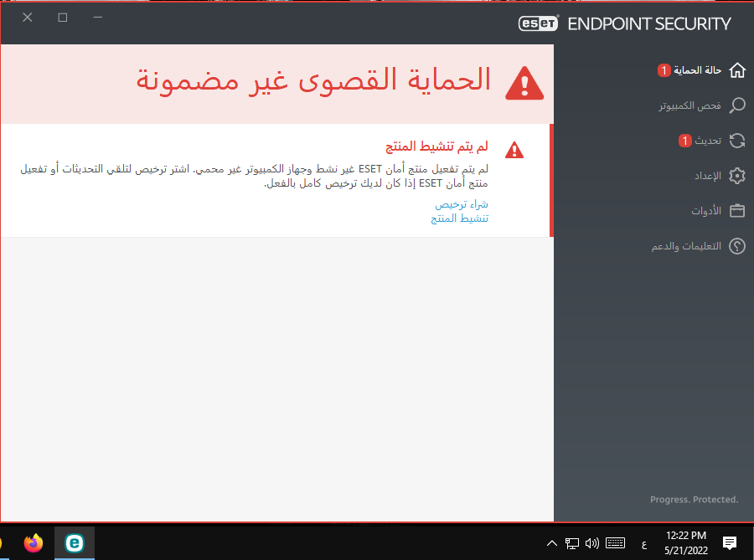
Task: Open the Windows notification center
Action: [x=730, y=543]
